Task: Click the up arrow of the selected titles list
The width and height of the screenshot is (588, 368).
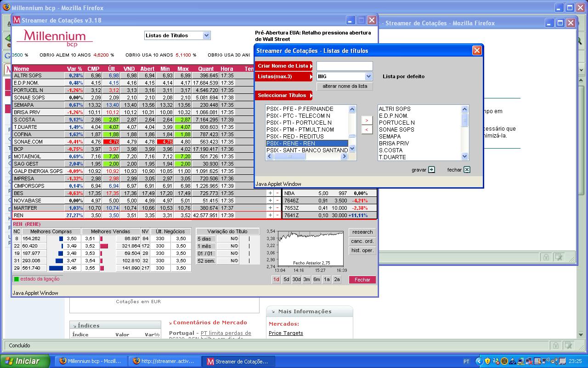Action: (x=464, y=109)
